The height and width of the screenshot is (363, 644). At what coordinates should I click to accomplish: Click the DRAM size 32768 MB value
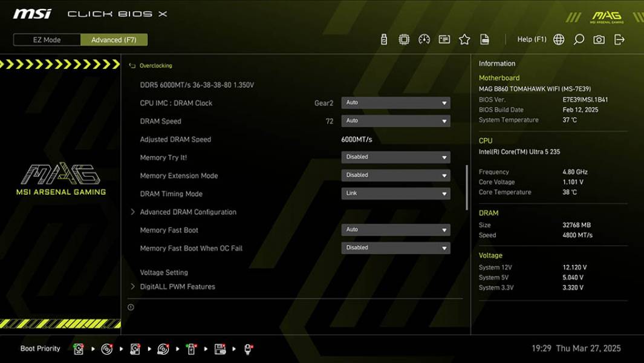pyautogui.click(x=577, y=225)
